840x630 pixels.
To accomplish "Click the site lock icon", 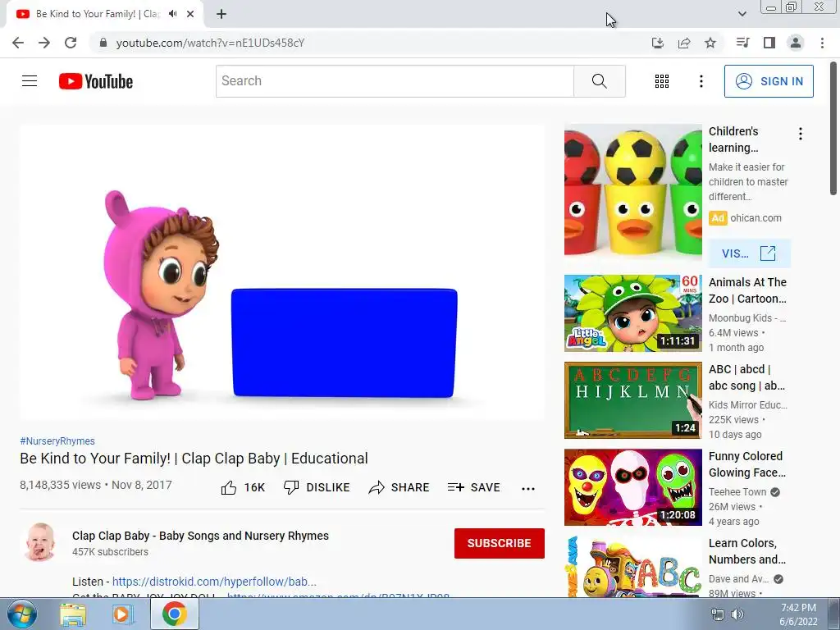I will click(x=103, y=43).
